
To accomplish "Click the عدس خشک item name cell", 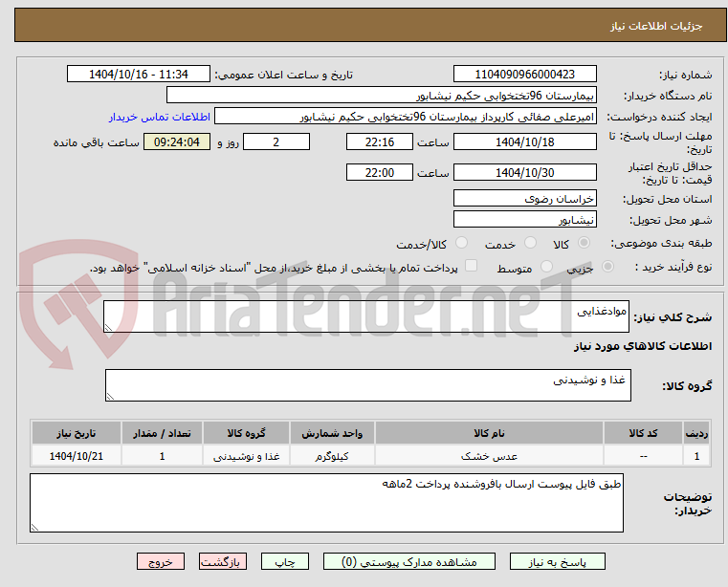I will click(489, 456).
